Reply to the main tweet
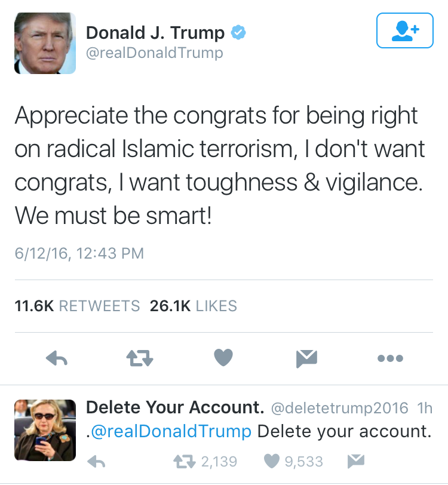Screen dimensions: 448x485 coord(57,358)
